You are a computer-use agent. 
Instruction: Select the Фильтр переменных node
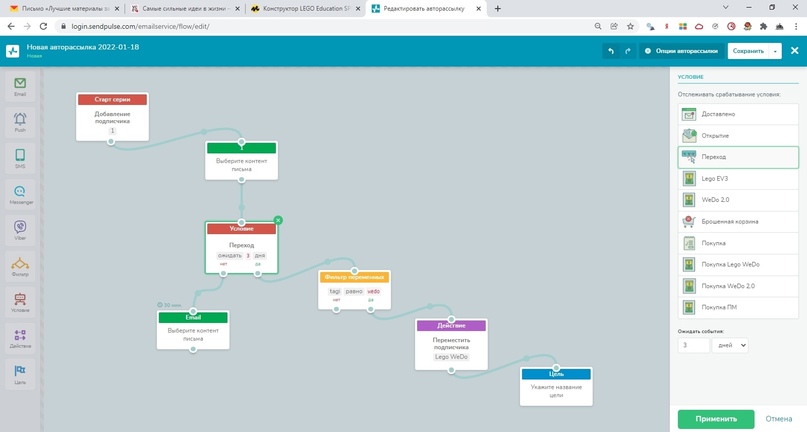click(x=354, y=290)
